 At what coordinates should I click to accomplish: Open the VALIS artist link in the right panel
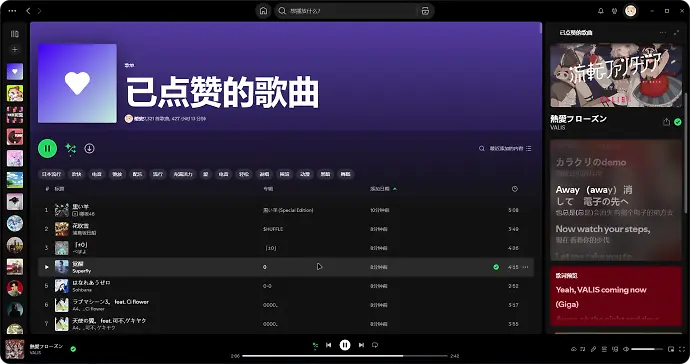click(558, 128)
